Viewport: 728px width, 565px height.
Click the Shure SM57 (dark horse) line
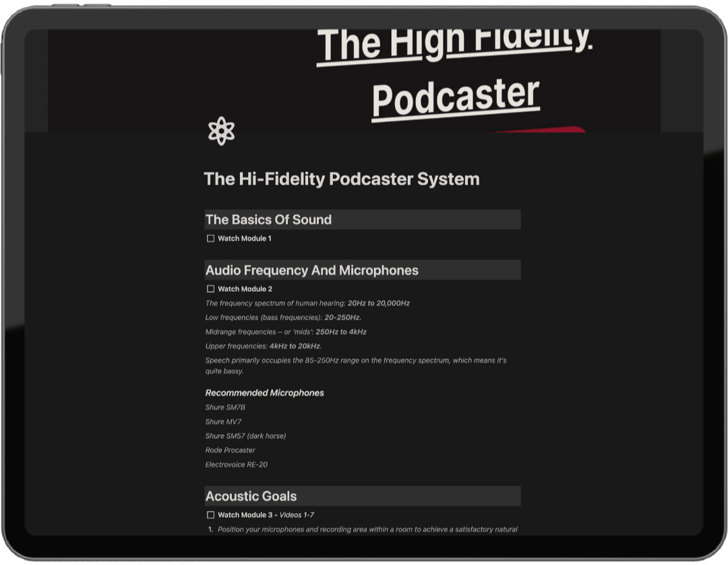tap(245, 436)
